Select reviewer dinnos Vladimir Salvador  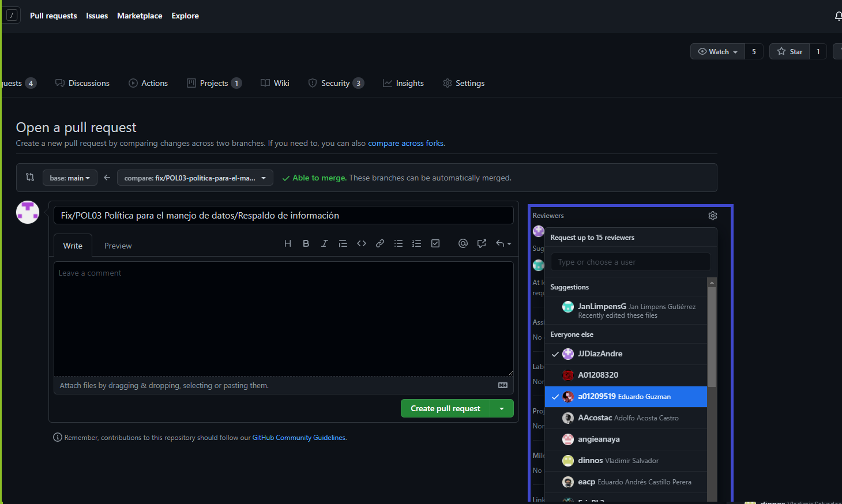pos(626,461)
